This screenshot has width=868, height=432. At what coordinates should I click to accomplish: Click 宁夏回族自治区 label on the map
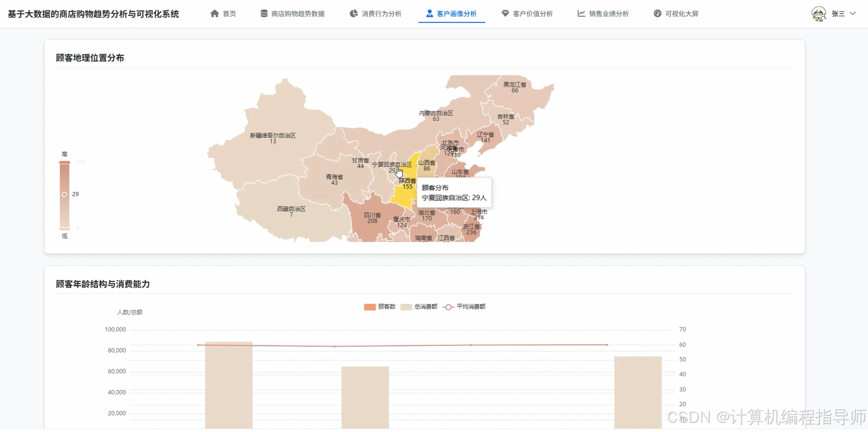392,165
